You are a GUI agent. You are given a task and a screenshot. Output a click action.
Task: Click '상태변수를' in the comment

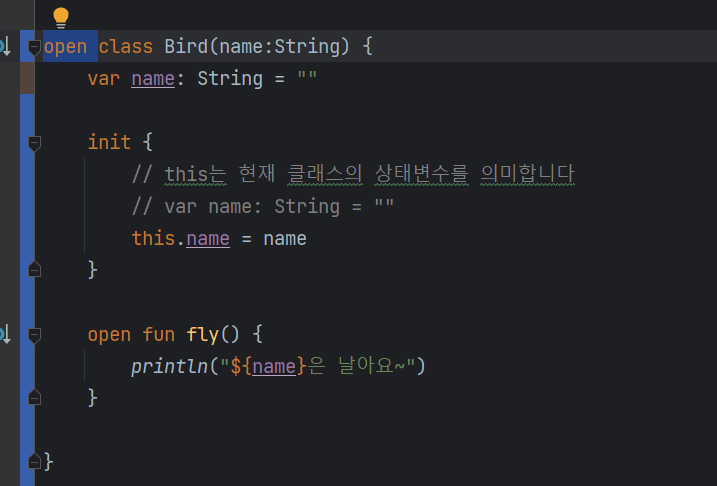[x=421, y=174]
